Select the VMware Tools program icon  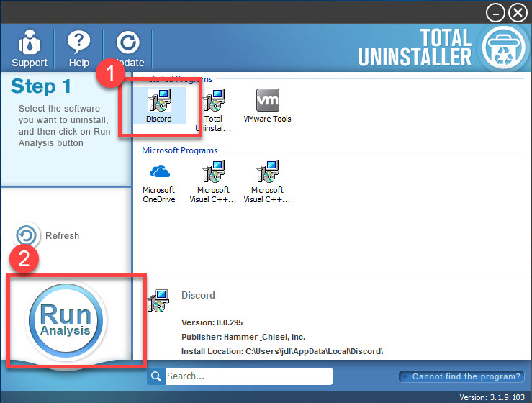267,106
